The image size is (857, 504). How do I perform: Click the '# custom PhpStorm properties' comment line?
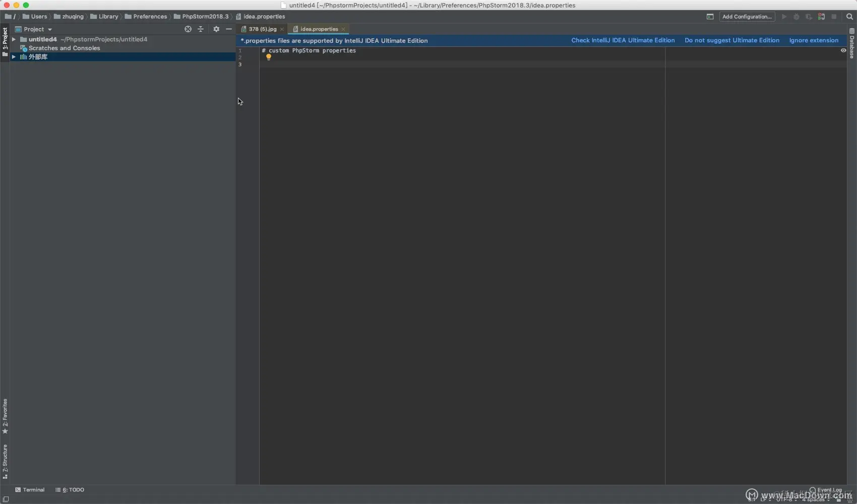point(309,50)
